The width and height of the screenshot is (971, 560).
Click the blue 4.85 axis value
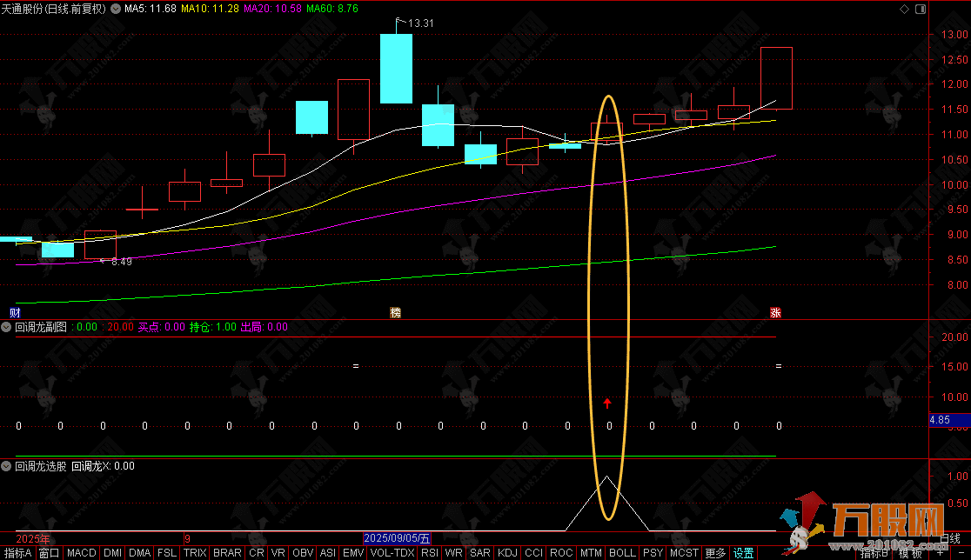(949, 419)
